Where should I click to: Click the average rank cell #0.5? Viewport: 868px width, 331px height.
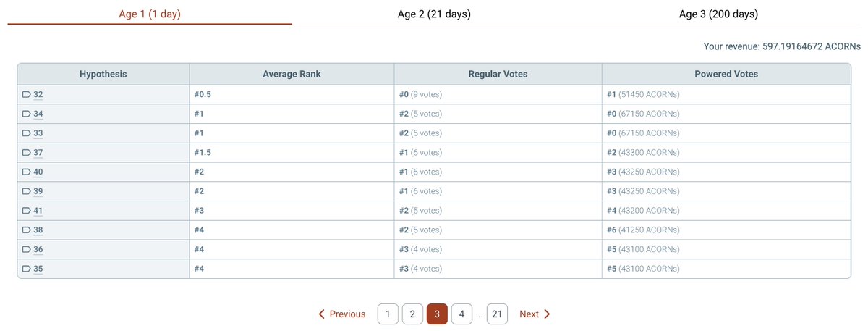[292, 95]
